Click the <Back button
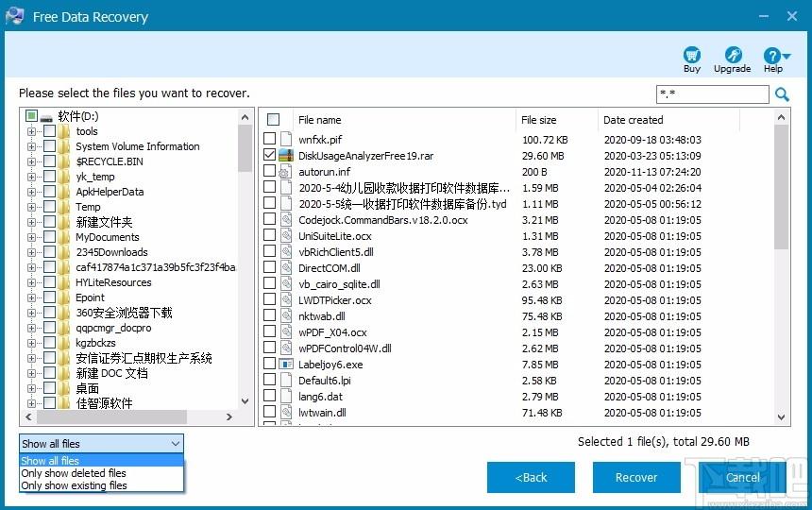812x510 pixels. [x=531, y=477]
